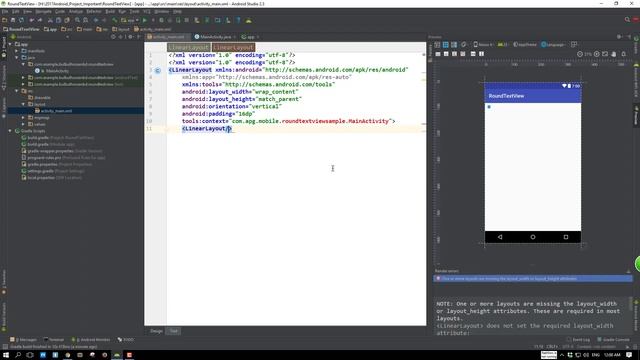Image resolution: width=640 pixels, height=360 pixels.
Task: Expand the mipmap folder
Action: pyautogui.click(x=23, y=118)
